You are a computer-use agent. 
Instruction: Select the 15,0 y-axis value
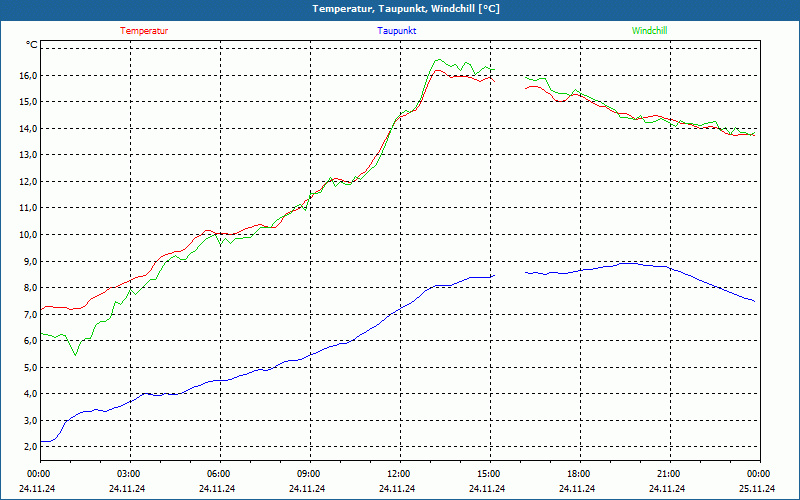tap(29, 102)
